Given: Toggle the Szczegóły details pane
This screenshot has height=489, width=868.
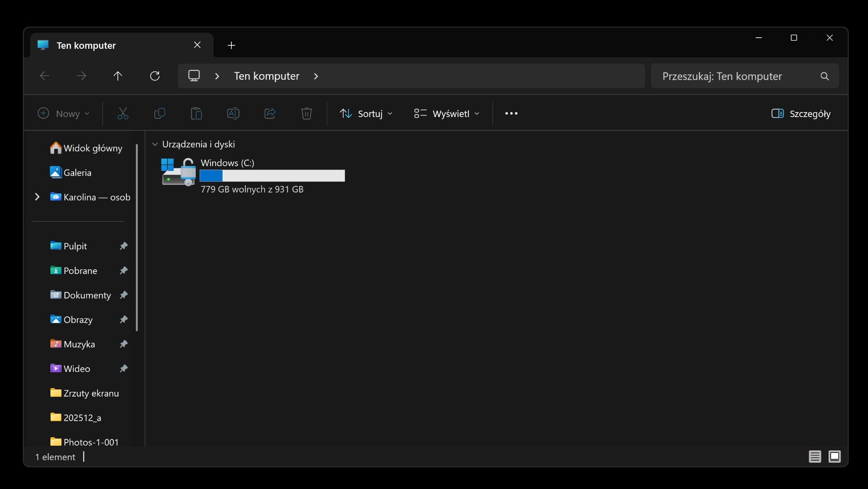Looking at the screenshot, I should pyautogui.click(x=801, y=113).
